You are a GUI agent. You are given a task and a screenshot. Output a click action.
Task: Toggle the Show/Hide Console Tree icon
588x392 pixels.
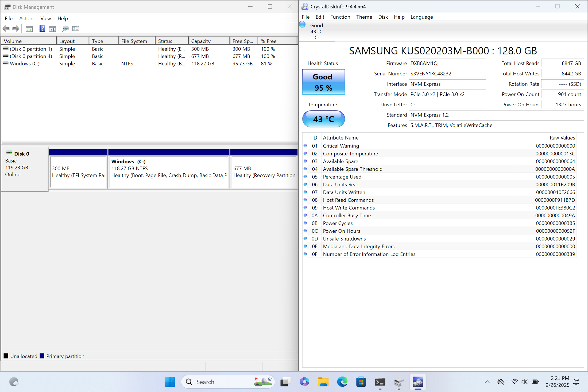[x=29, y=29]
